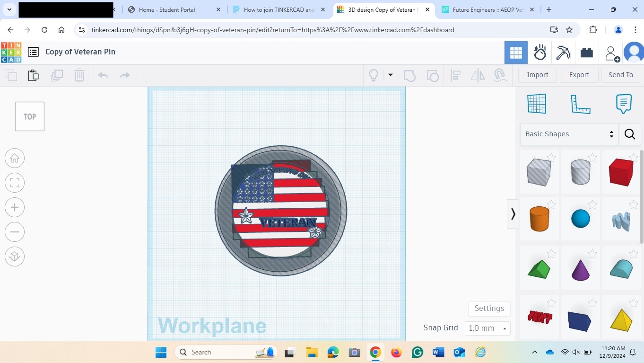Image resolution: width=644 pixels, height=363 pixels.
Task: Pick the yellow Pyramid shape
Action: [621, 319]
